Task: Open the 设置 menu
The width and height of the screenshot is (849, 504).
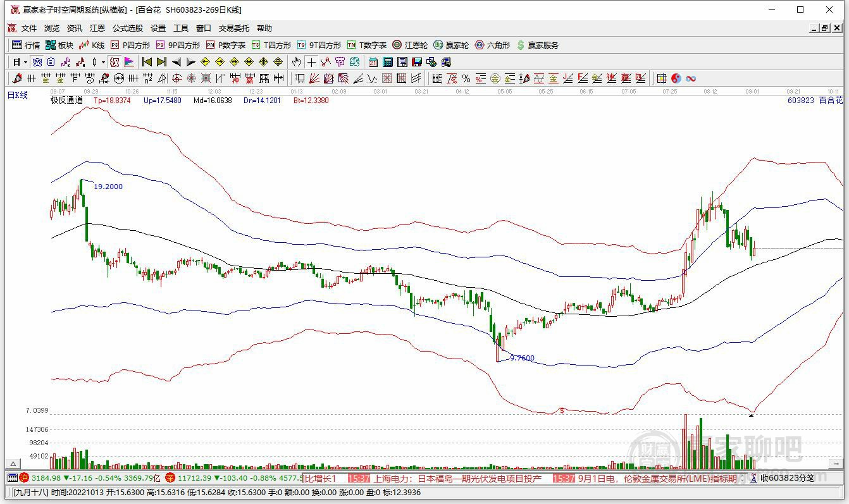Action: click(x=158, y=28)
